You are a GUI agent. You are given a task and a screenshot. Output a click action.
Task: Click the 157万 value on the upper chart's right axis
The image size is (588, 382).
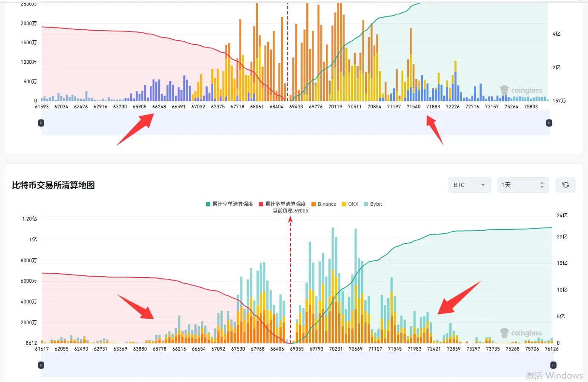point(559,101)
